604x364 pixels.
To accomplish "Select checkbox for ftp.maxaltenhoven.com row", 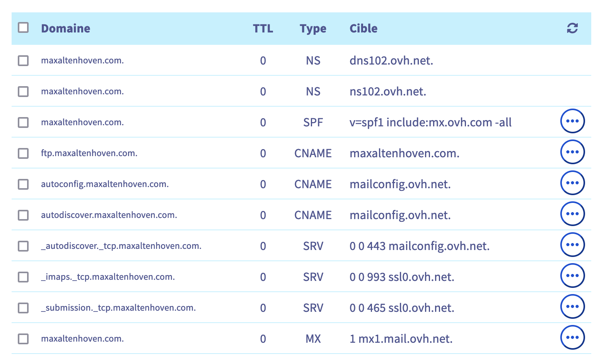I will click(23, 153).
